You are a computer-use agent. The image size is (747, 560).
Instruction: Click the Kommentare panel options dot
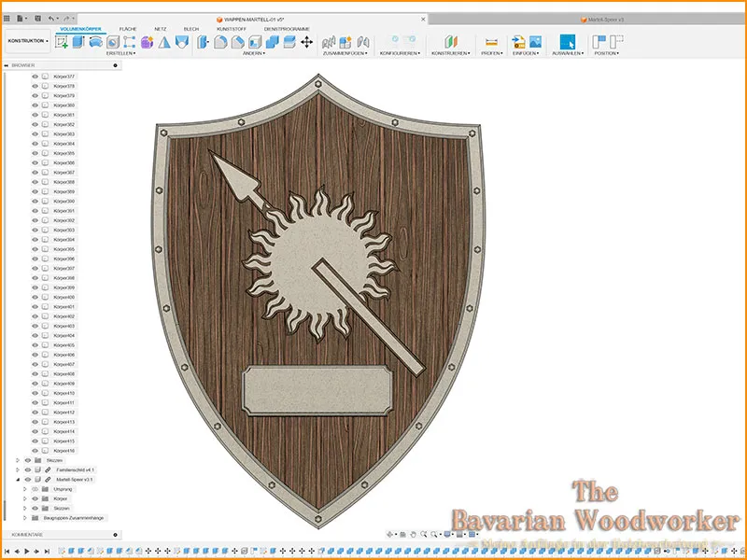point(115,535)
